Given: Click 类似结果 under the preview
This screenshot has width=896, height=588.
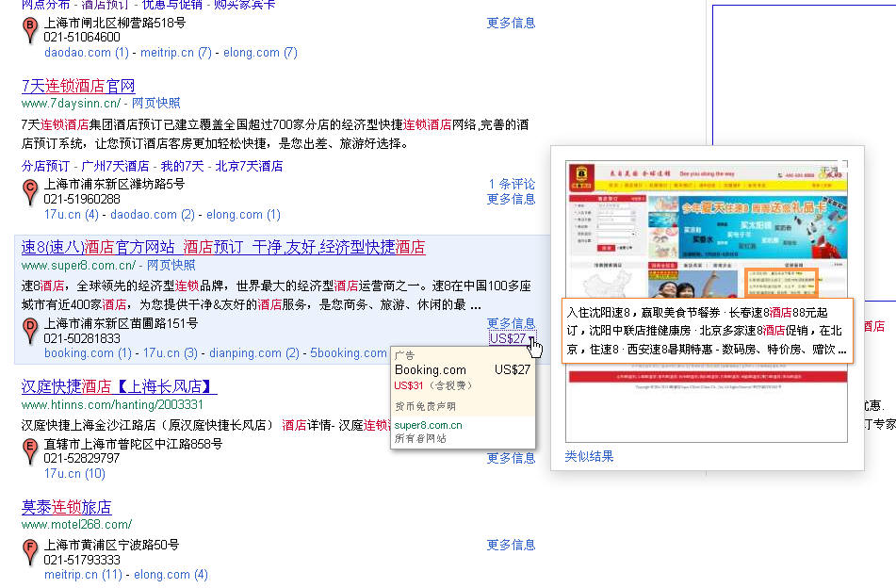Looking at the screenshot, I should click(589, 457).
